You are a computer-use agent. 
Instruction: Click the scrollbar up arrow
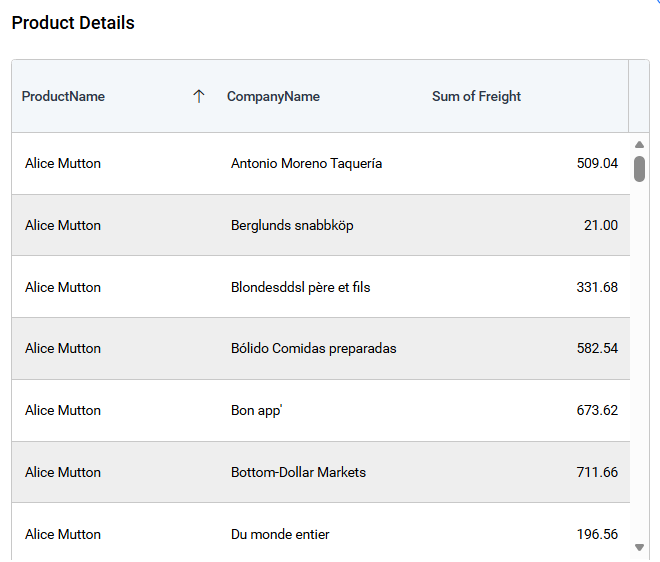pyautogui.click(x=639, y=145)
